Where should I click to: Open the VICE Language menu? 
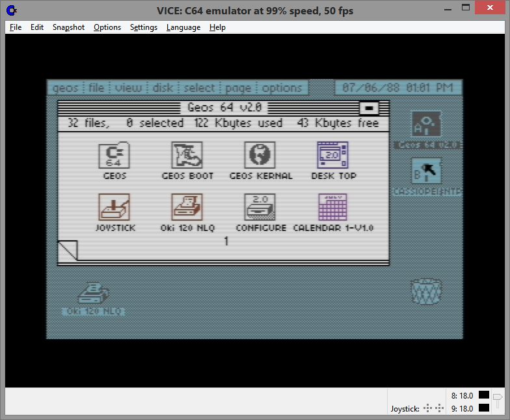183,27
